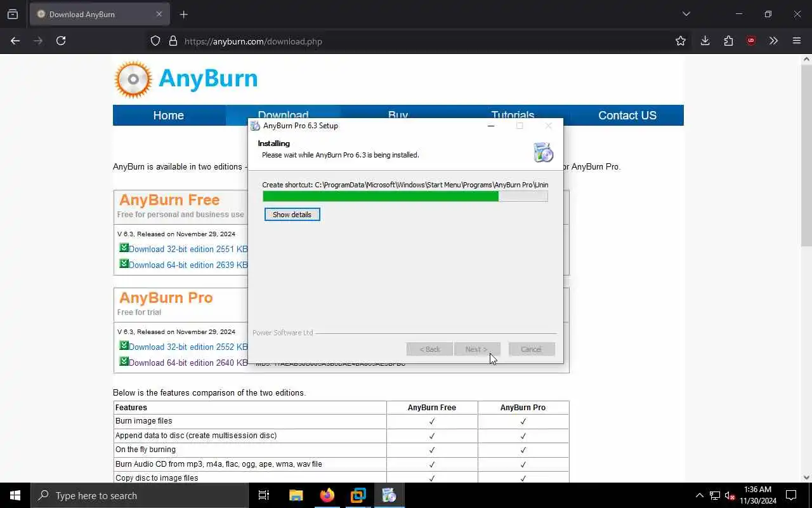812x508 pixels.
Task: Open the Firefox application menu
Action: click(797, 41)
